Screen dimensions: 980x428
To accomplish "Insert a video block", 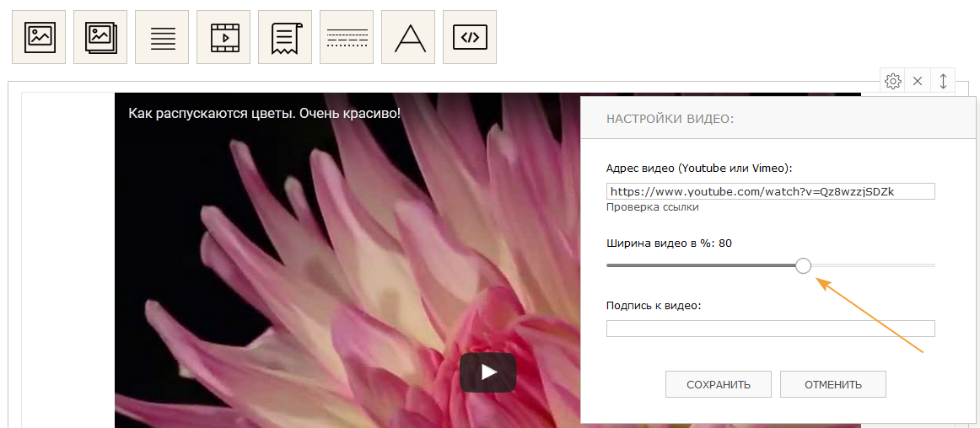I will tap(223, 37).
